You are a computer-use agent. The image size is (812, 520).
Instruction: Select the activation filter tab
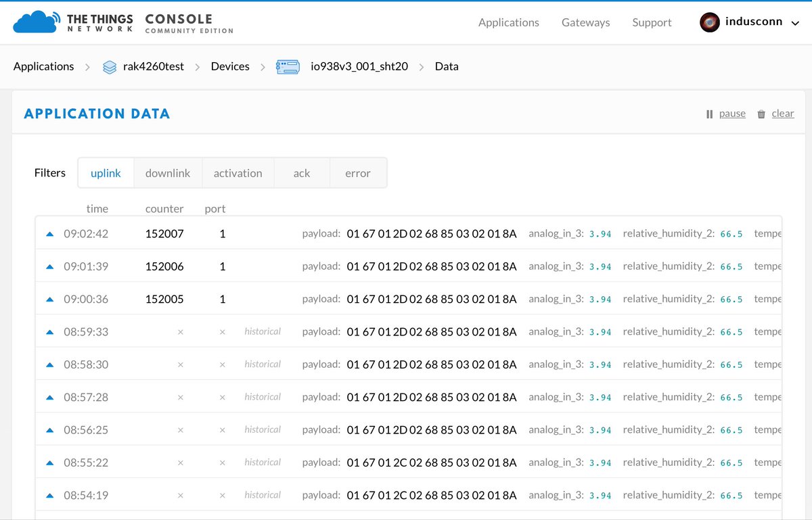tap(238, 173)
